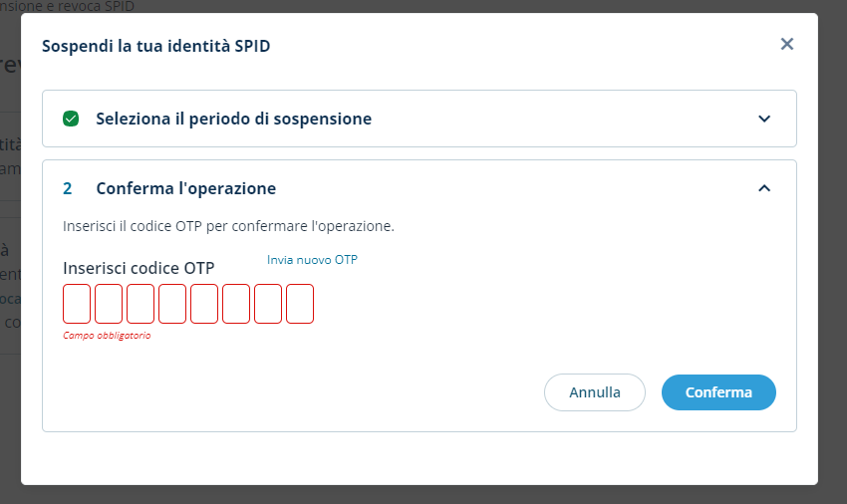847x504 pixels.
Task: Click the green checkmark completed step icon
Action: coord(71,119)
